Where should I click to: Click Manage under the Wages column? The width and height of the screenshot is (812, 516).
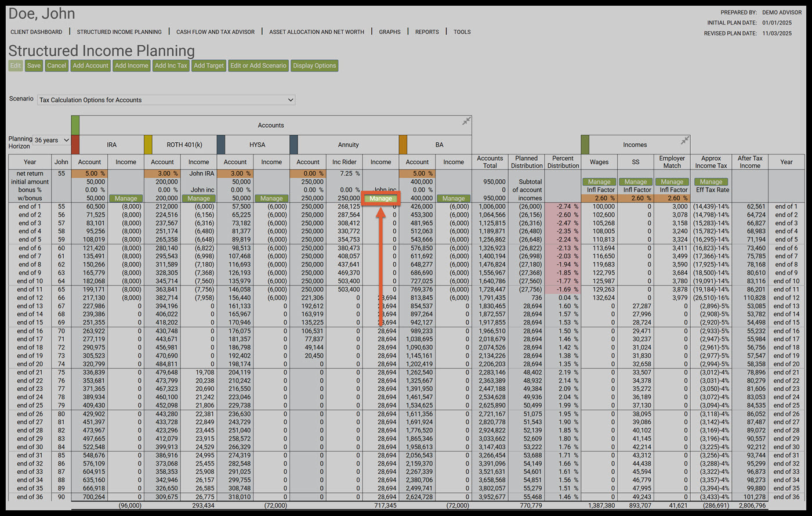599,182
